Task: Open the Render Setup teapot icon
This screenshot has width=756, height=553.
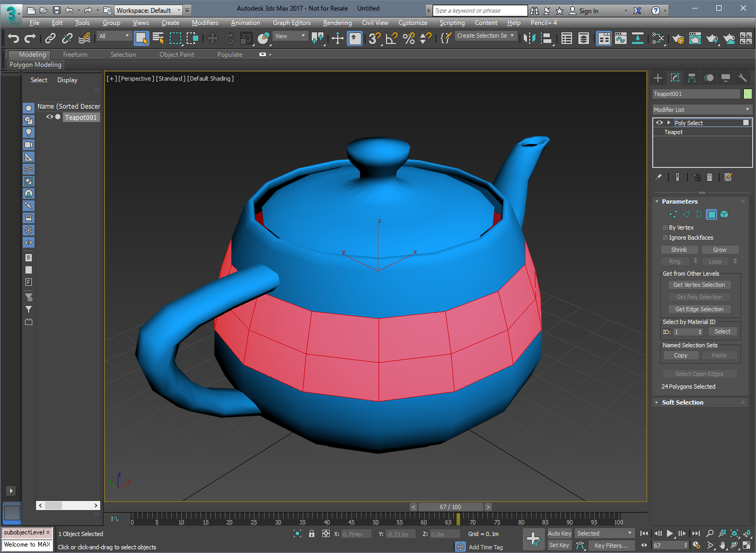Action: 678,38
